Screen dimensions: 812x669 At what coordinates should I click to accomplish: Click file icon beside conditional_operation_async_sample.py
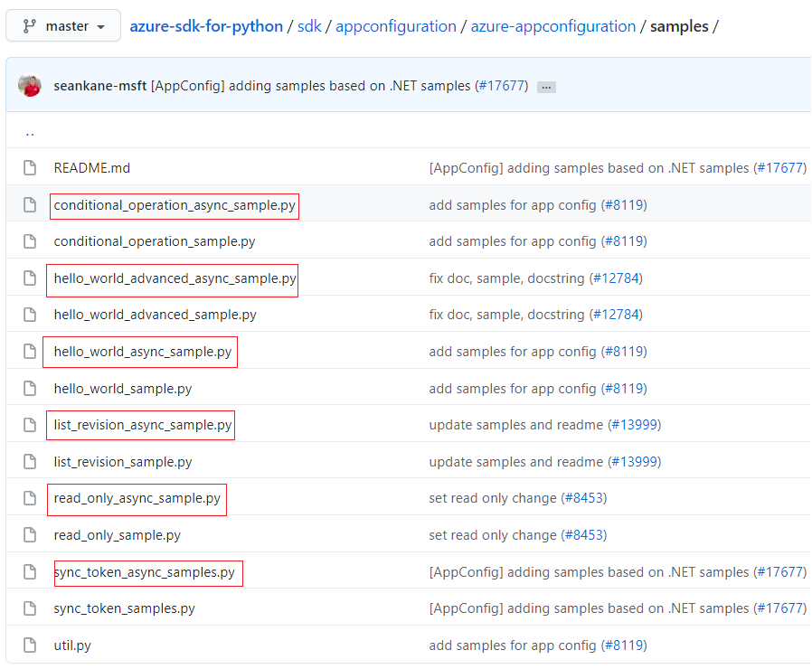tap(30, 205)
